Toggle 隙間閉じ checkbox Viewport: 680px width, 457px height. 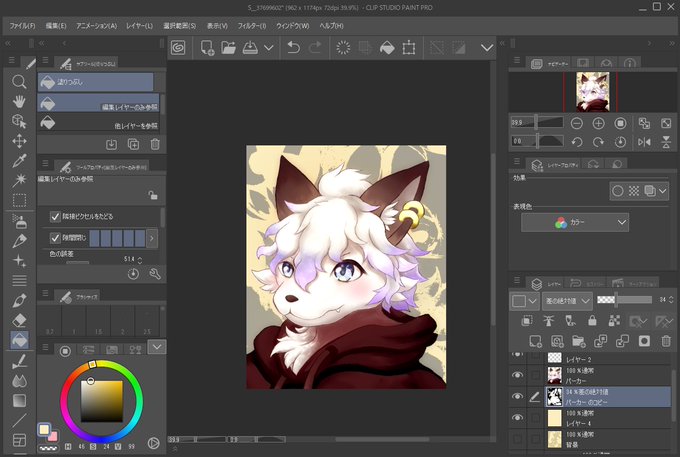click(55, 238)
